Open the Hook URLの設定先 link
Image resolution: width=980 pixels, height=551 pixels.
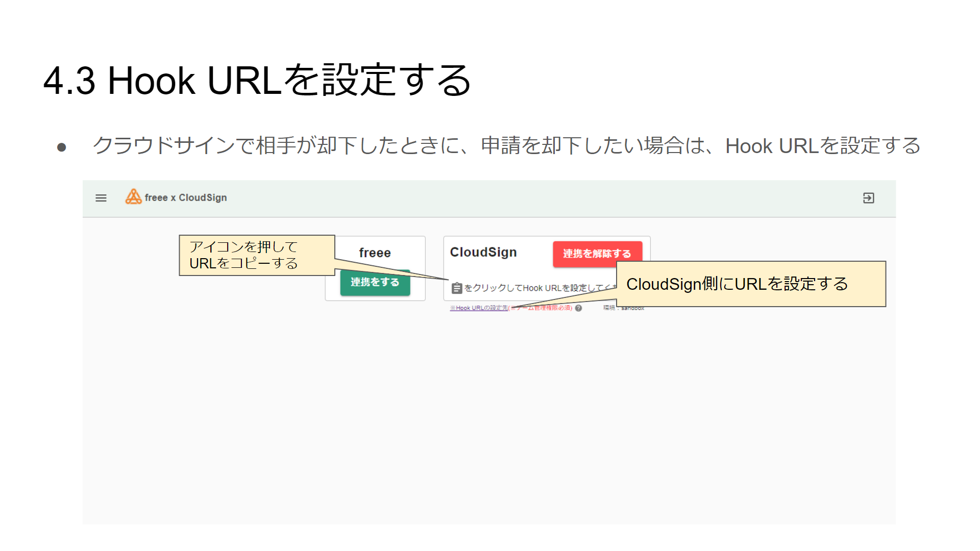[x=479, y=308]
